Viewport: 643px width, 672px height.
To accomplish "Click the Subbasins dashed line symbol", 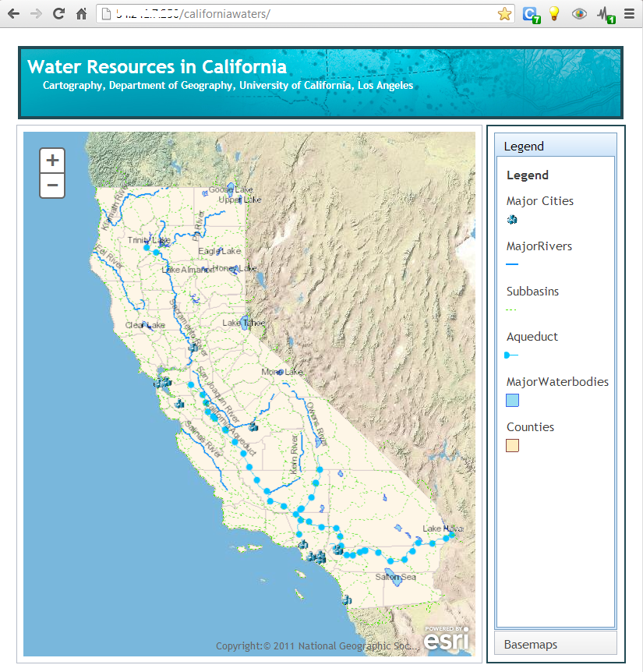I will (511, 309).
